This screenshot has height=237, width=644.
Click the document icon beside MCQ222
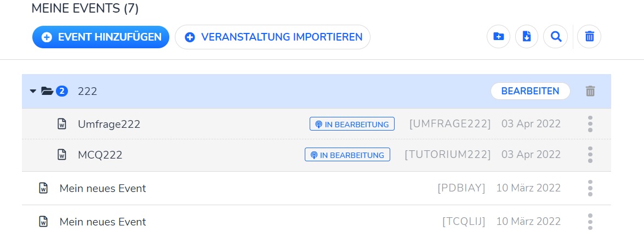62,155
